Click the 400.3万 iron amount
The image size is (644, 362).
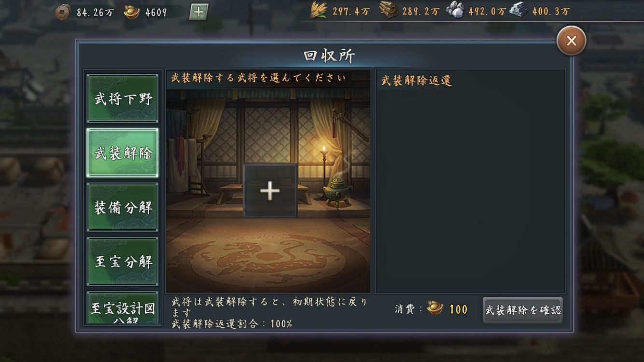click(550, 12)
